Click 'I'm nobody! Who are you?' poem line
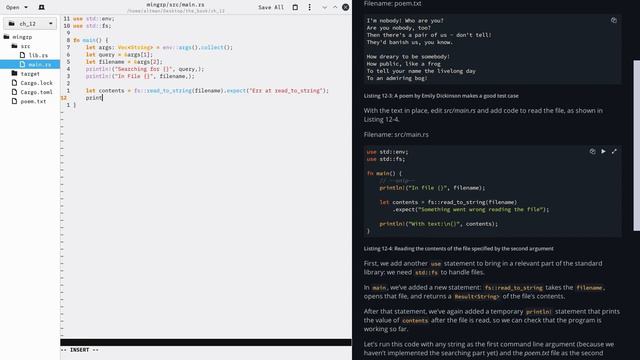 (x=404, y=21)
